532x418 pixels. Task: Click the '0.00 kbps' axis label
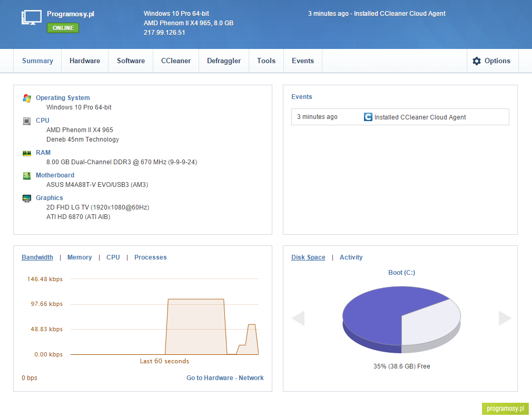48,354
